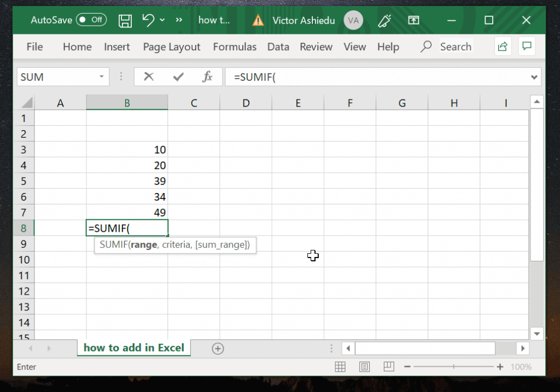Click SUMIF function name in tooltip
Image resolution: width=560 pixels, height=392 pixels.
[114, 244]
